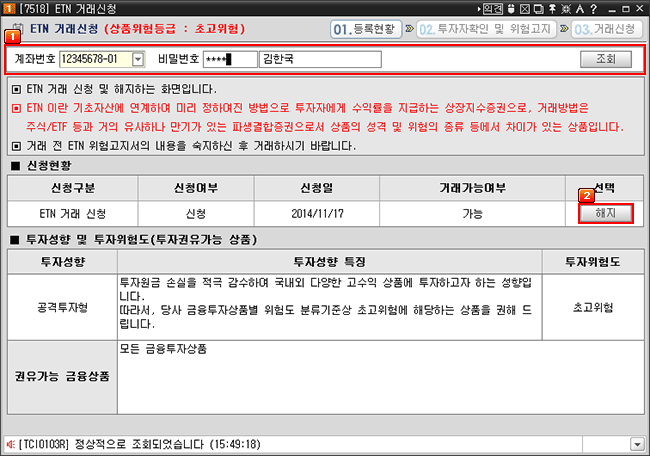
Task: Click the 투자위험도 value 초고위험
Action: [593, 307]
